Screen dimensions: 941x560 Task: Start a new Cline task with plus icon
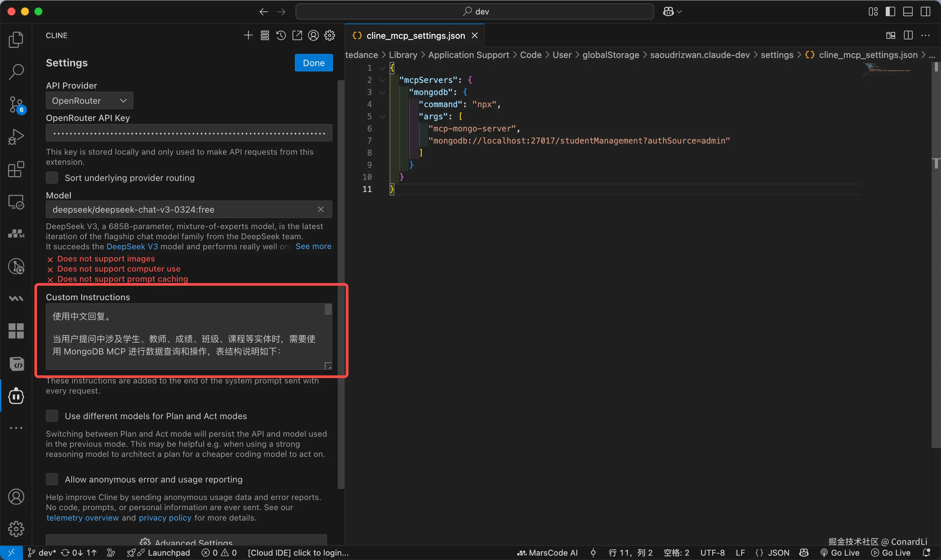248,35
